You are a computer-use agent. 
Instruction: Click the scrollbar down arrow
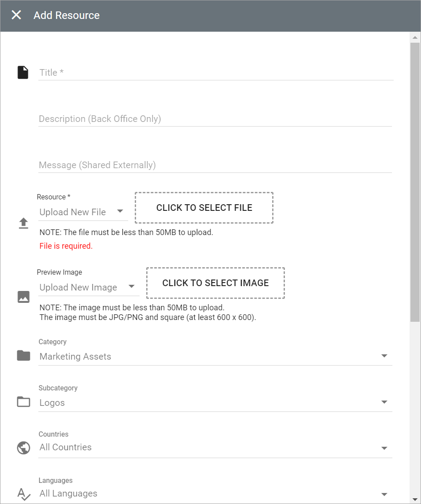(415, 500)
